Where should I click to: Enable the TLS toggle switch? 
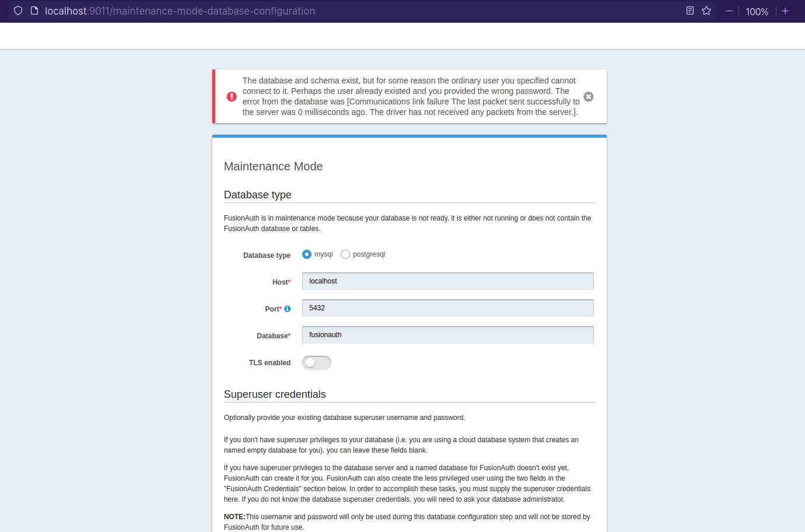(317, 363)
